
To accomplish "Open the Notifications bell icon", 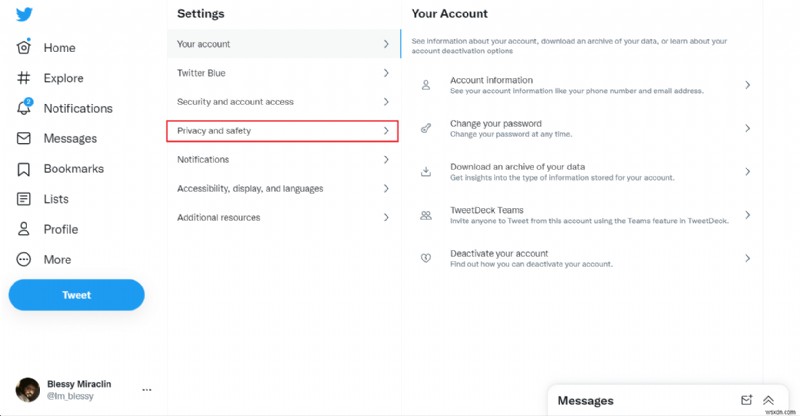I will click(x=24, y=108).
